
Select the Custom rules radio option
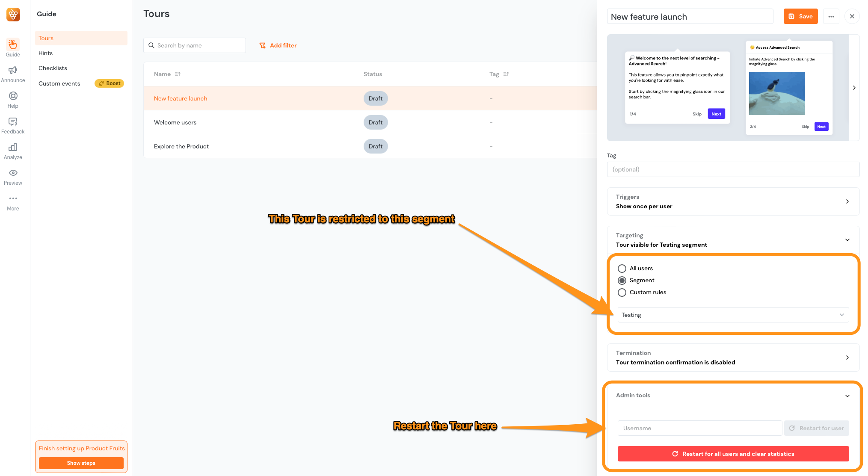622,293
